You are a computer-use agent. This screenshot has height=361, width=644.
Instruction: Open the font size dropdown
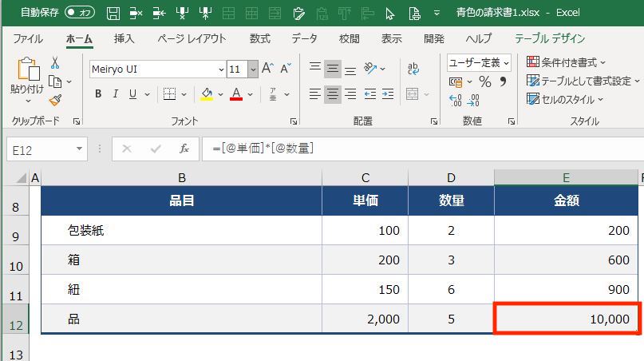click(253, 69)
